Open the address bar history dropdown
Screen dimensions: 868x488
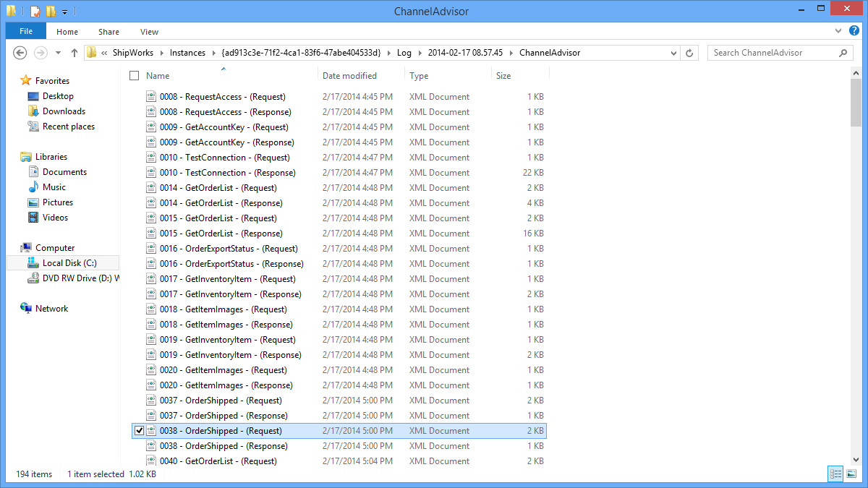click(x=673, y=53)
